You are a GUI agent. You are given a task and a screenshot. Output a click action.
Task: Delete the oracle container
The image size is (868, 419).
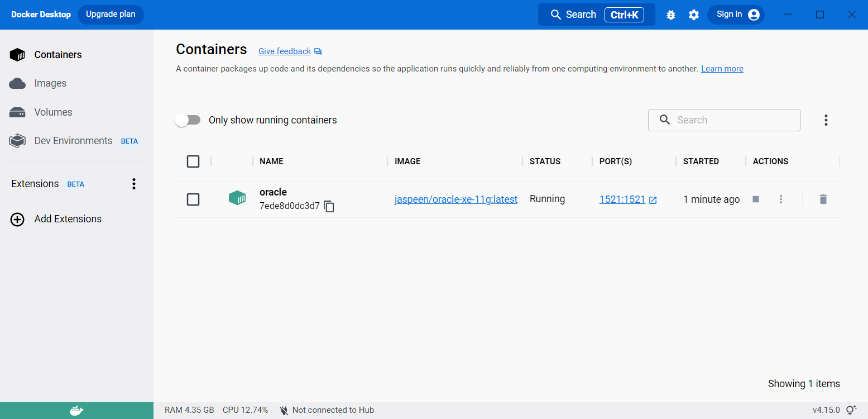click(x=823, y=199)
